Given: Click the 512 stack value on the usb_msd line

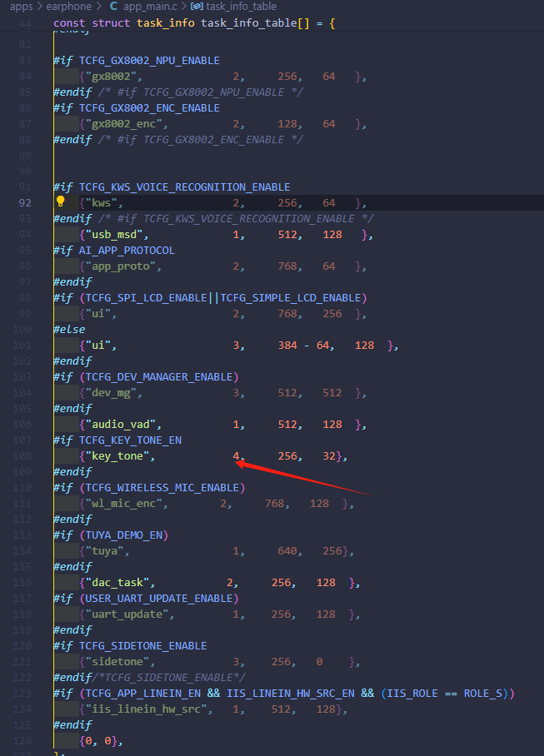Looking at the screenshot, I should (287, 234).
